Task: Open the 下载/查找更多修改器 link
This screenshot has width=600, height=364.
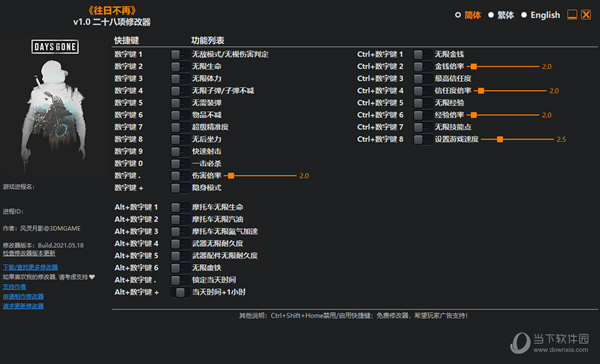Action: pyautogui.click(x=30, y=267)
